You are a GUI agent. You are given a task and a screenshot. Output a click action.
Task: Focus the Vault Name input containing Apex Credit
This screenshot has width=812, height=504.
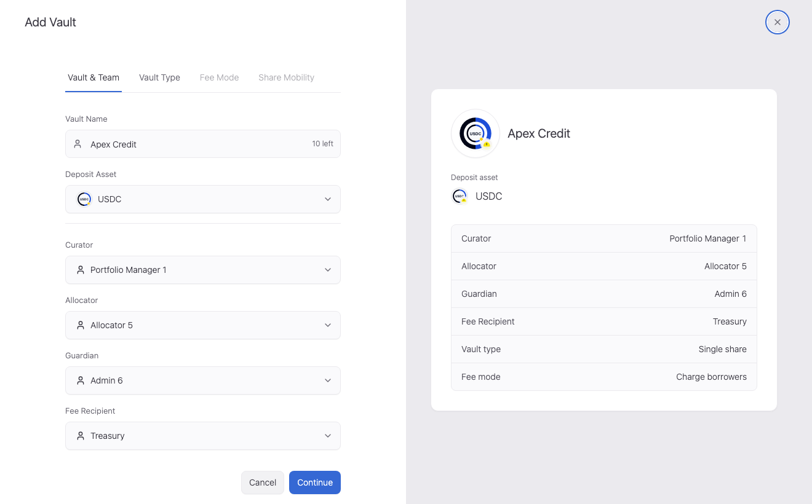point(203,144)
